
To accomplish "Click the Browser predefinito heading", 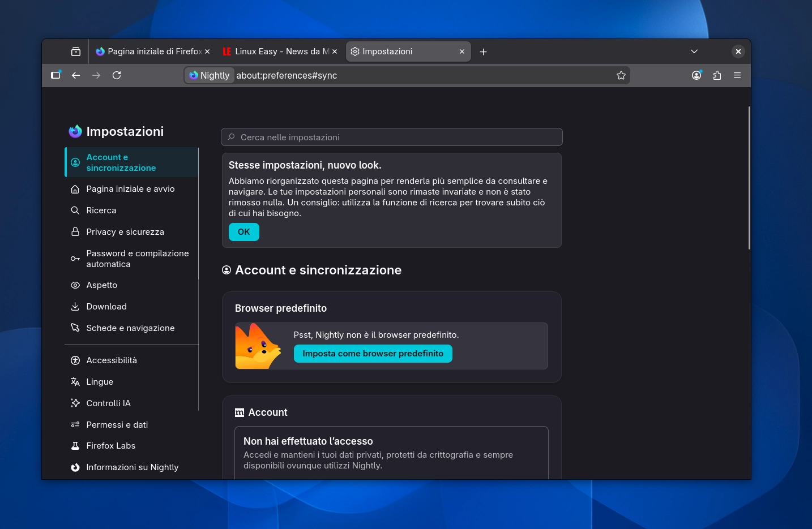I will pyautogui.click(x=281, y=308).
